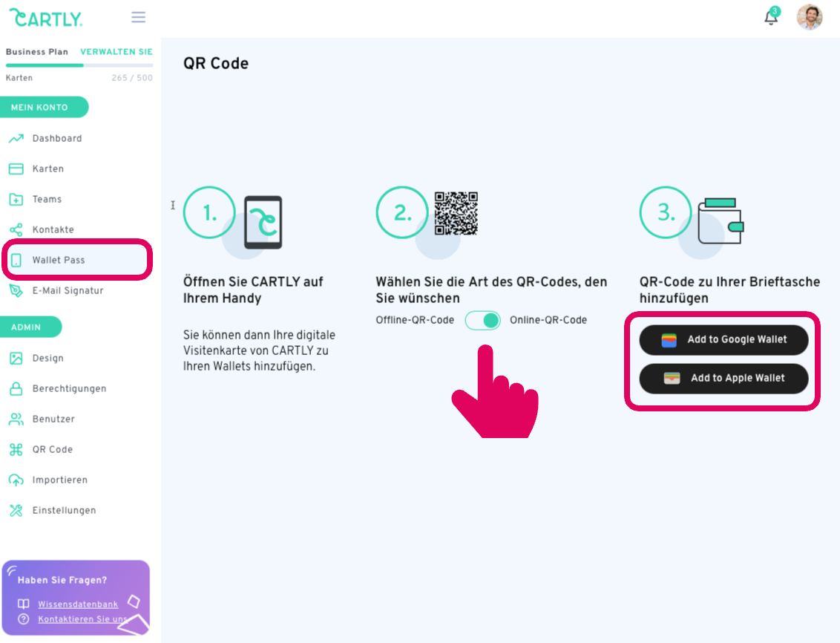
Task: Open notifications bell icon
Action: [x=771, y=18]
